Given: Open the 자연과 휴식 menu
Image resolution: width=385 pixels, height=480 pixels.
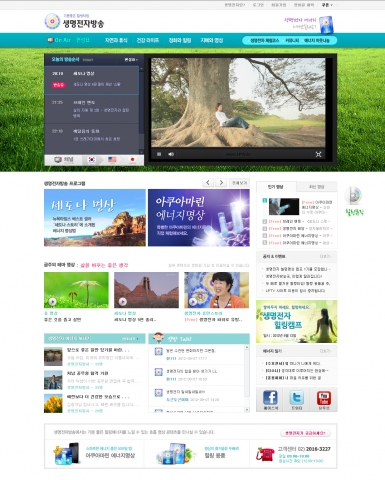Looking at the screenshot, I should click(x=116, y=40).
